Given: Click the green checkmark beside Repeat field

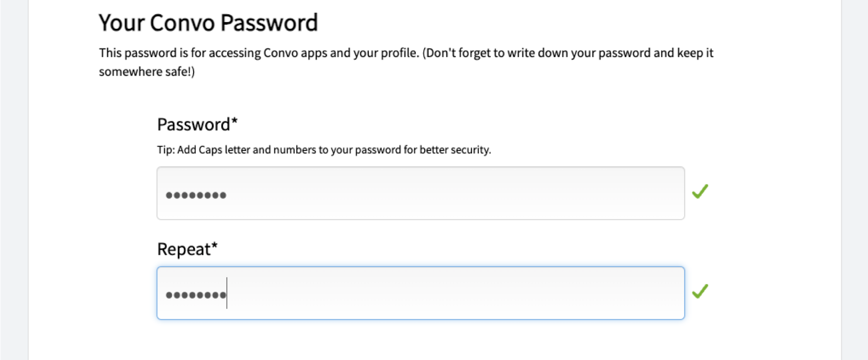Looking at the screenshot, I should (700, 291).
